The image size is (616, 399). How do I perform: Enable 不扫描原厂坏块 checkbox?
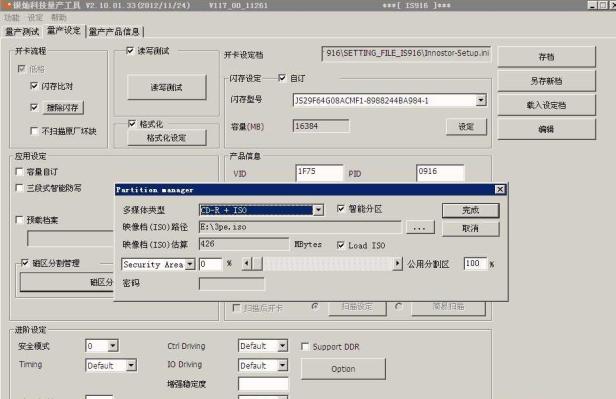click(34, 131)
